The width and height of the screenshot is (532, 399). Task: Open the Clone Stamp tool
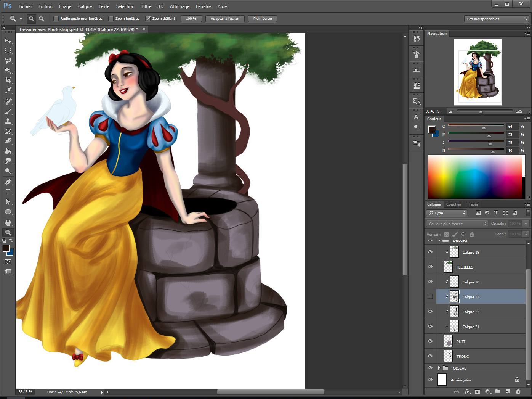click(x=8, y=121)
